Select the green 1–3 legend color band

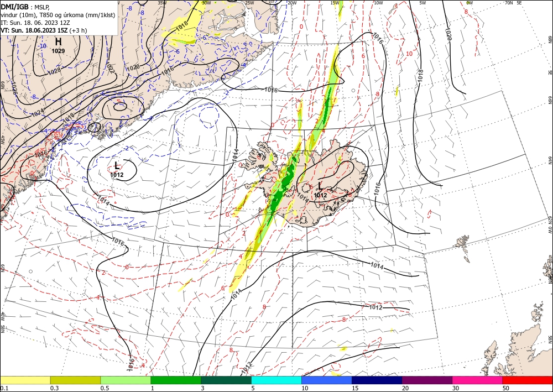[176, 380]
